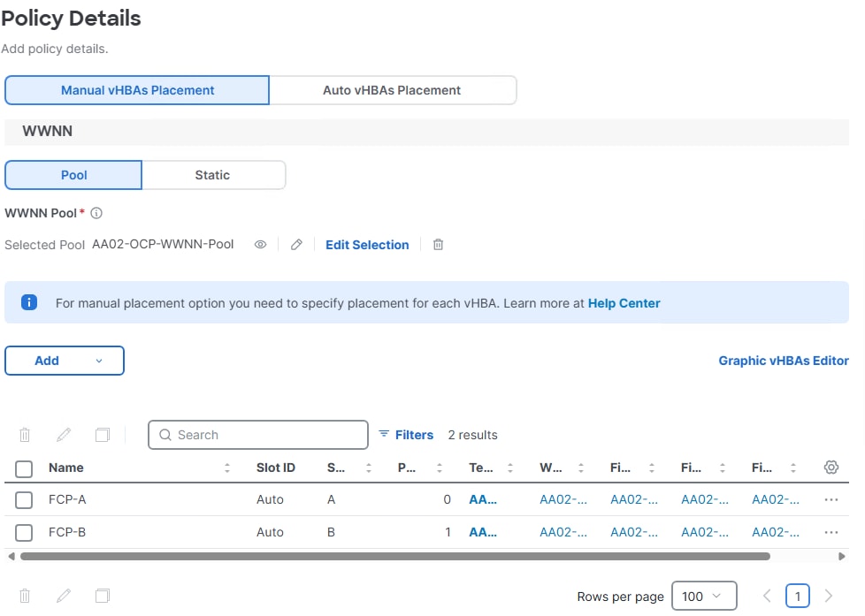Viewport: 865px width, 616px height.
Task: Open AA... template link in FCP-B row
Action: pyautogui.click(x=483, y=532)
